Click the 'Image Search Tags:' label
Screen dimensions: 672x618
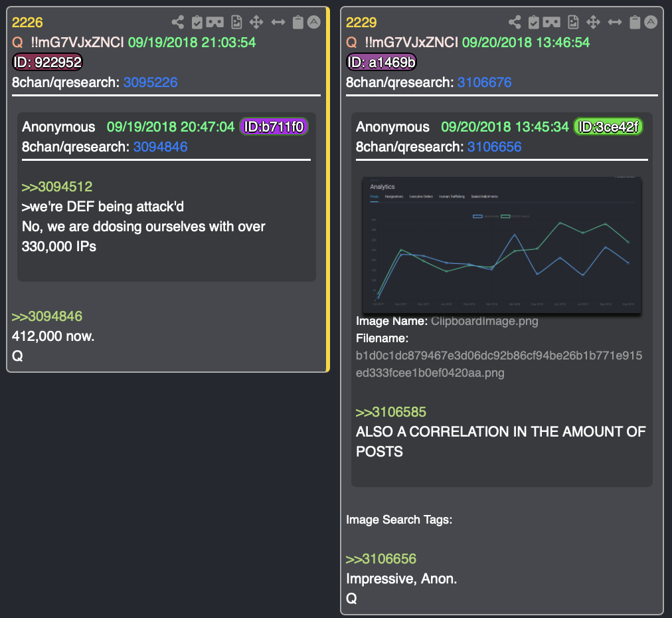click(x=399, y=520)
